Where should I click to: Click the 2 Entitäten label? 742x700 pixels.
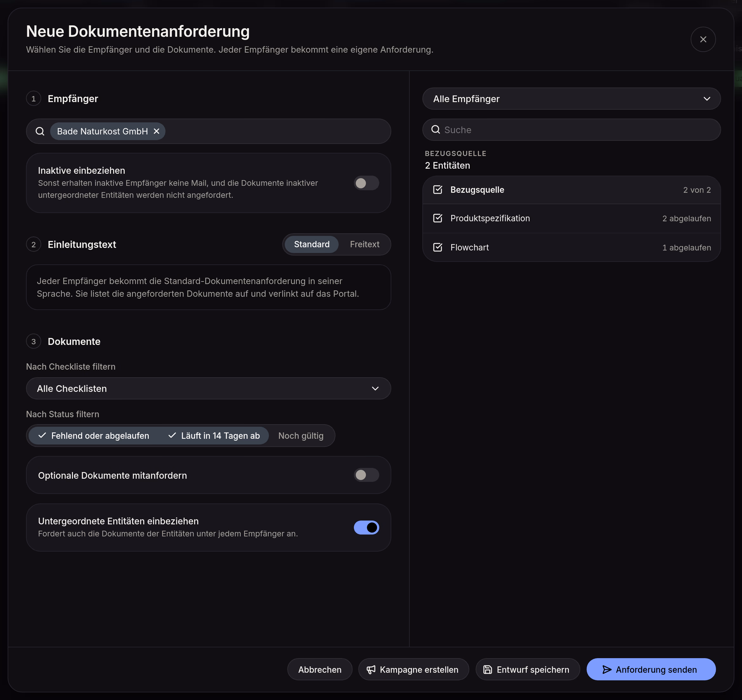(x=447, y=165)
